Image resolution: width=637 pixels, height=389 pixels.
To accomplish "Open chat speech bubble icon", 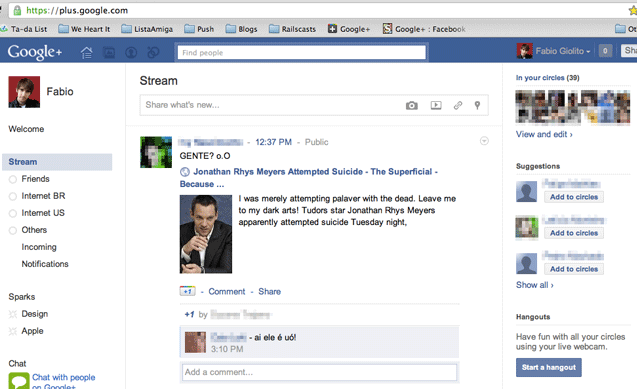I will (19, 381).
